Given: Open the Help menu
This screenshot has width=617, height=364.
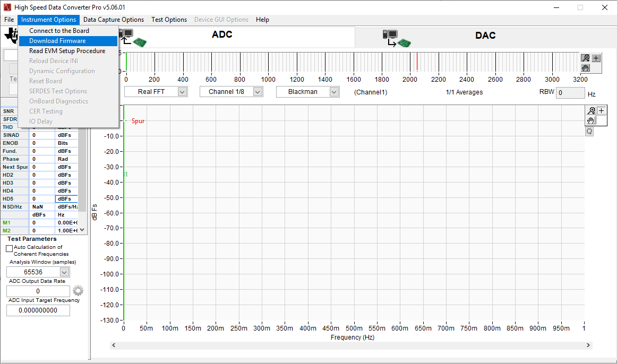Looking at the screenshot, I should pyautogui.click(x=262, y=20).
